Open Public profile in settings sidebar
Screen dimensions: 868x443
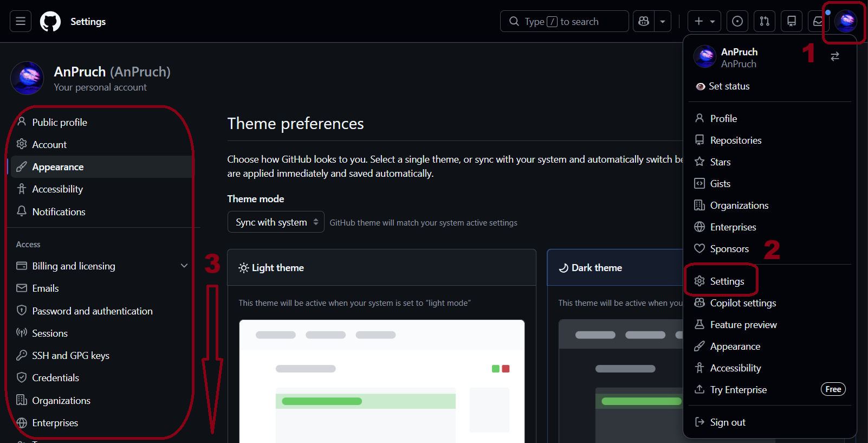[x=101, y=122]
